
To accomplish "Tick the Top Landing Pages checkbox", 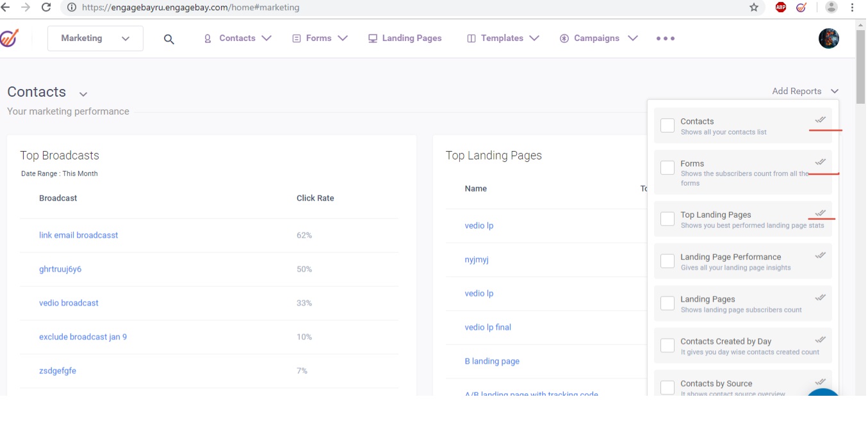I will point(667,219).
